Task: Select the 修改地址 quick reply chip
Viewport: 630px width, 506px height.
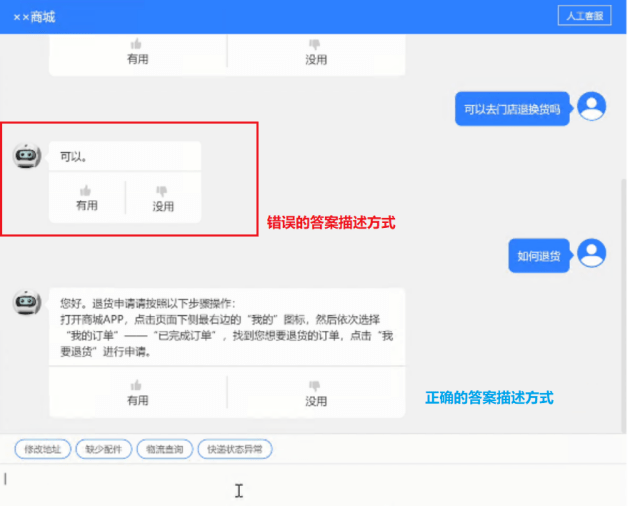Action: (43, 449)
